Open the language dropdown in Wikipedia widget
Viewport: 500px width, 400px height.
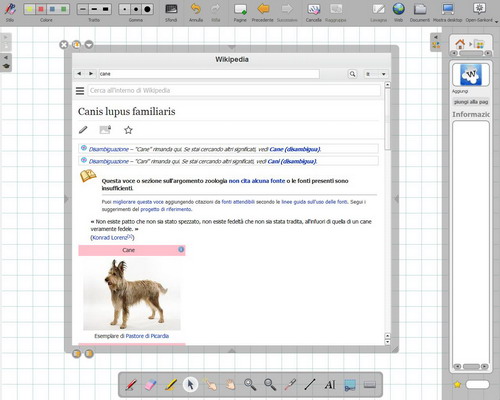click(376, 74)
